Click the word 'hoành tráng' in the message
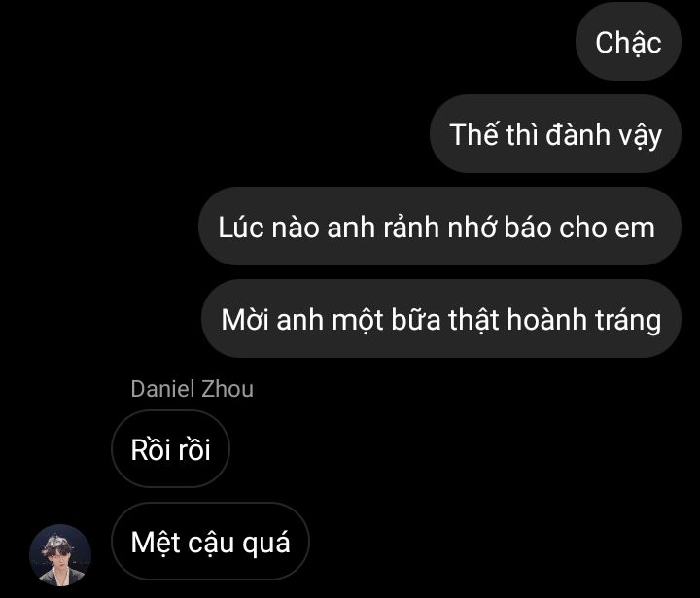Screen dimensions: 700x598 (584, 320)
